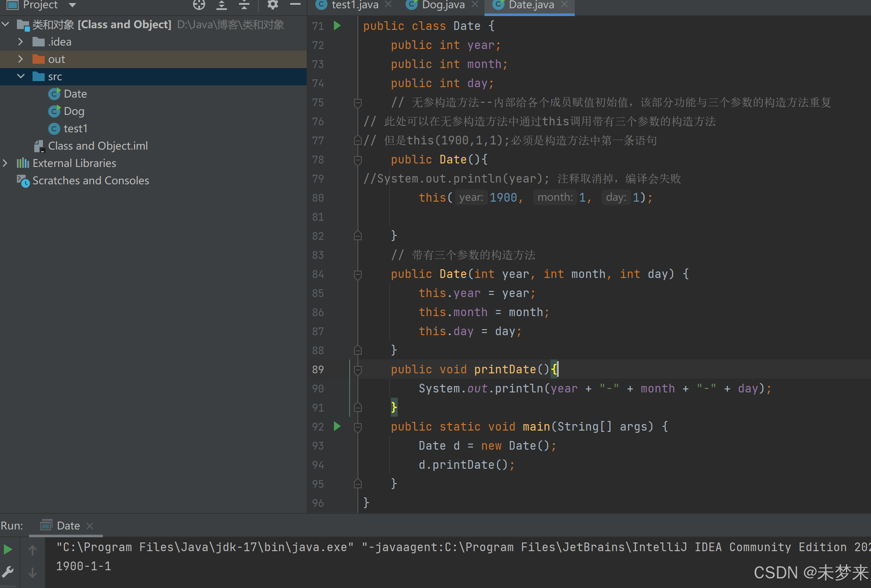Click the year: parameter hint on line 80
The image size is (871, 588).
coord(471,197)
